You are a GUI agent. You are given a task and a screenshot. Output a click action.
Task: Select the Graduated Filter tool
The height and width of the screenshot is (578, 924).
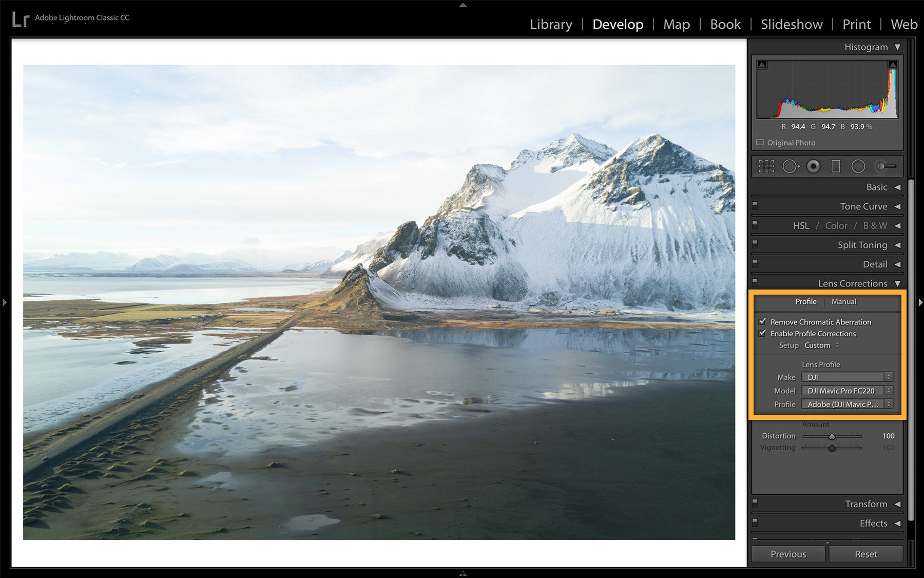pos(835,166)
